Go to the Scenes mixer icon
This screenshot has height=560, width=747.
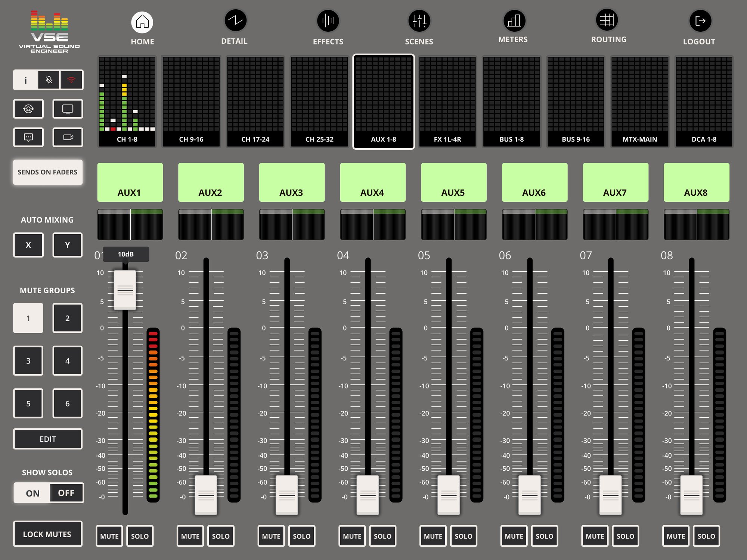pos(419,21)
